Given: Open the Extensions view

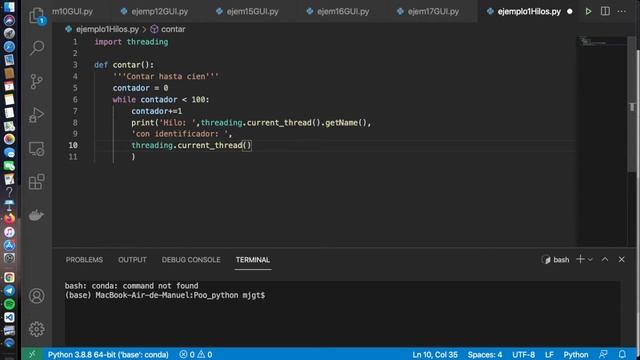Looking at the screenshot, I should pos(37,182).
